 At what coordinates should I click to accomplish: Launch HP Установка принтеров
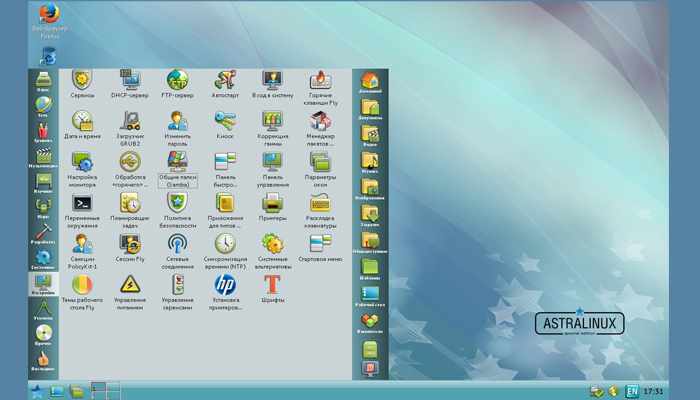click(225, 292)
